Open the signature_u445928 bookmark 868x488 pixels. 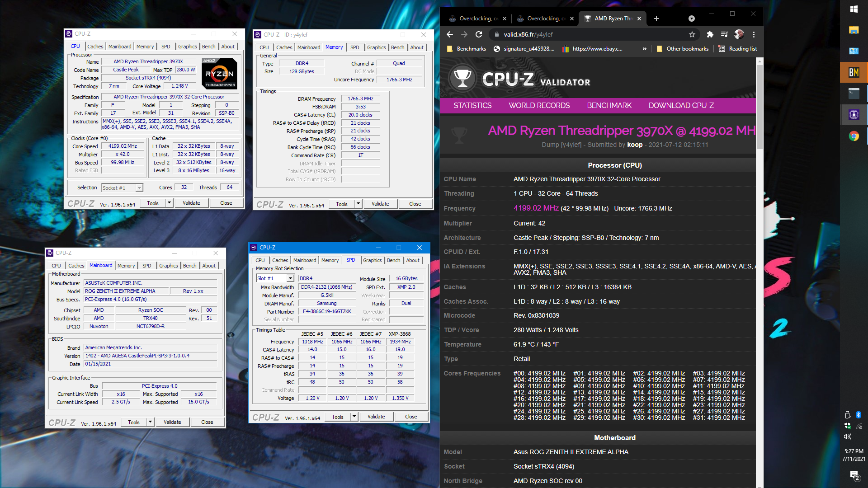pyautogui.click(x=524, y=49)
